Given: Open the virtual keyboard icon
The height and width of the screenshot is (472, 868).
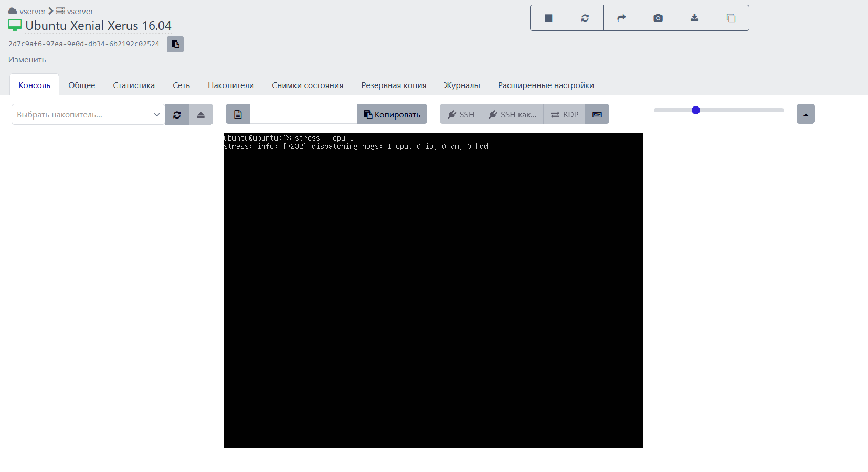Looking at the screenshot, I should [x=597, y=114].
